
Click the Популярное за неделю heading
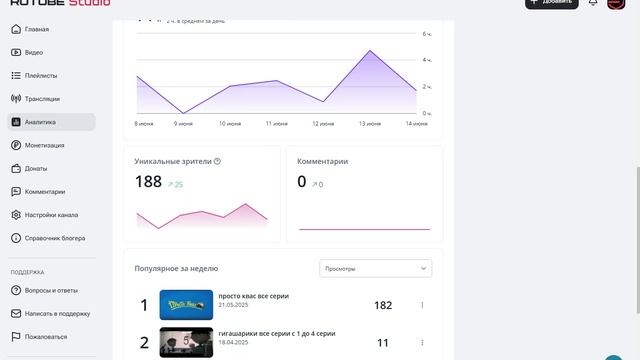[176, 269]
